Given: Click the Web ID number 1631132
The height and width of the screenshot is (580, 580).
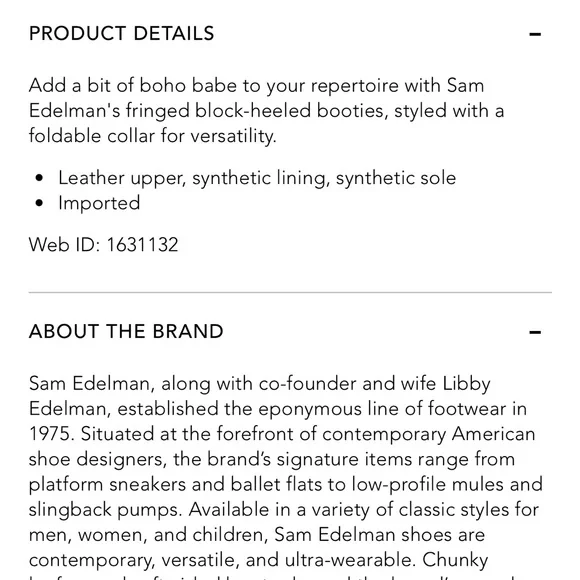Looking at the screenshot, I should coord(142,245).
